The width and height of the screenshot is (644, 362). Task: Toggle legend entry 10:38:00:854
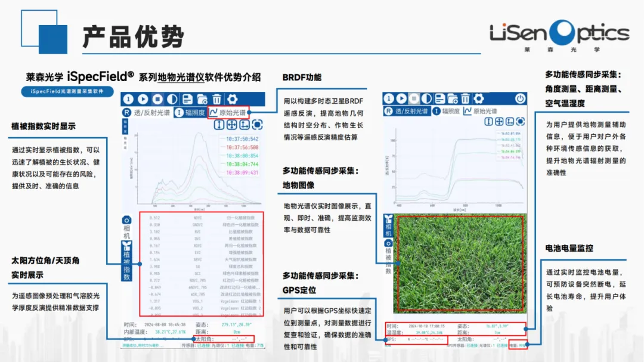(x=240, y=156)
